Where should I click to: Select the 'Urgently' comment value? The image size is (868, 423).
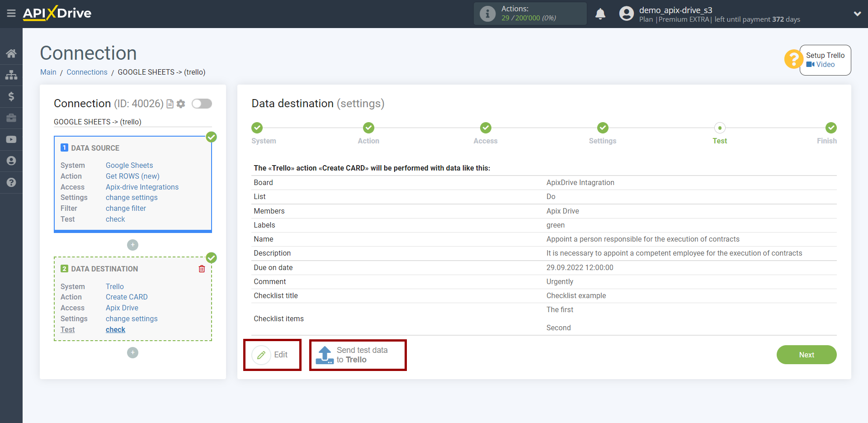pyautogui.click(x=560, y=282)
